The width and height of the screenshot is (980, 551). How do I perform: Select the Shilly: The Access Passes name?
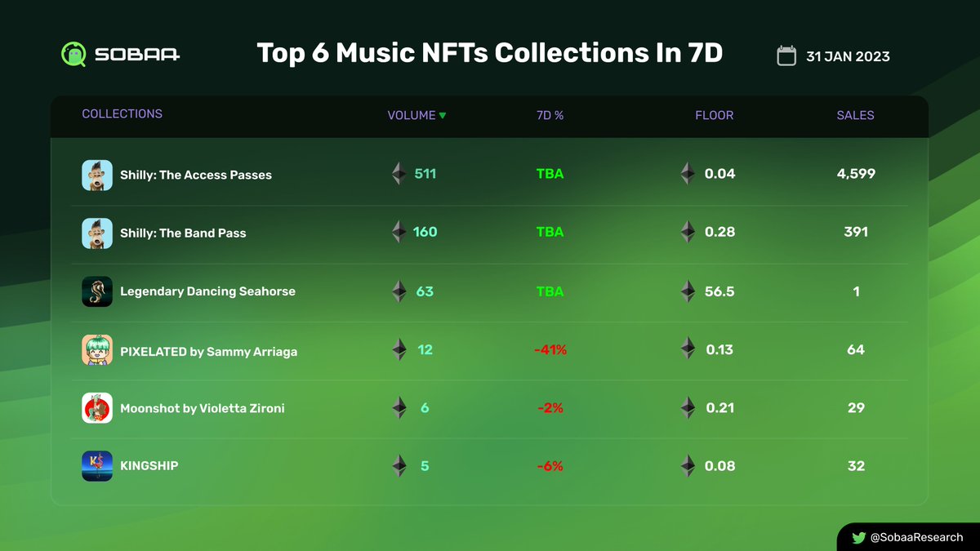[196, 175]
